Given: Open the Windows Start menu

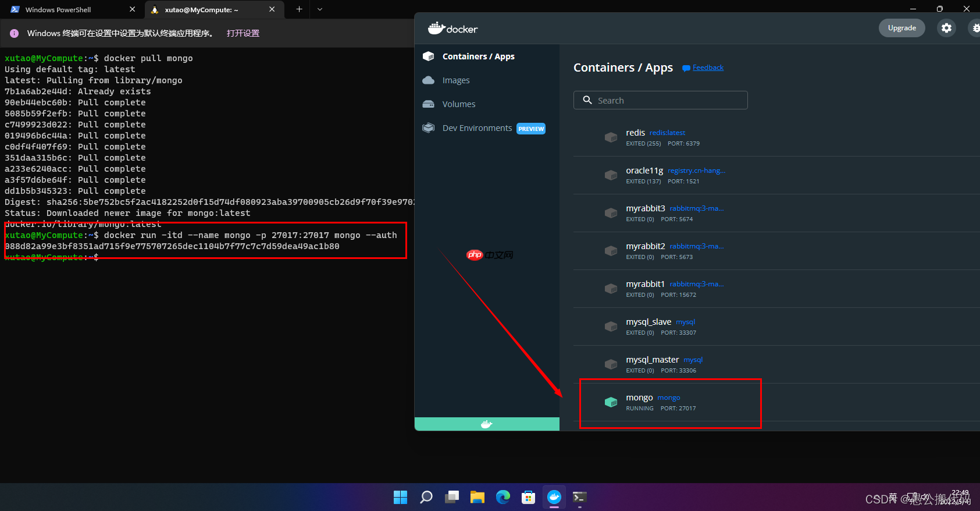Looking at the screenshot, I should (401, 497).
